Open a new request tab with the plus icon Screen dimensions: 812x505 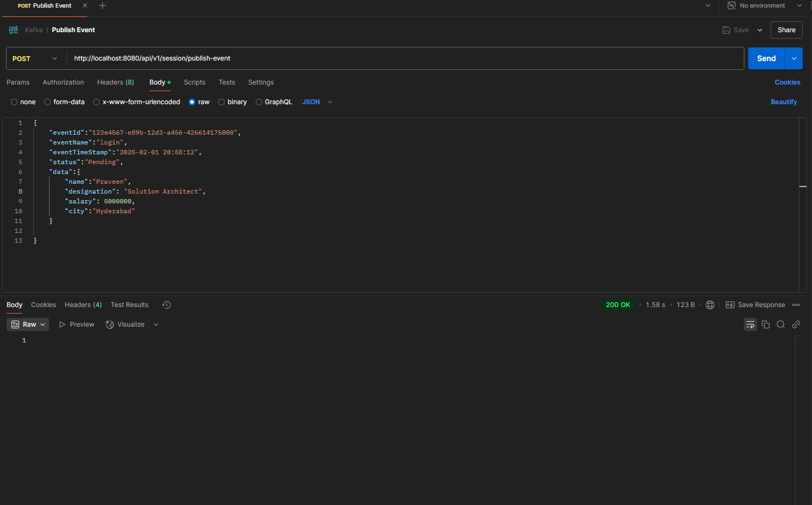[103, 5]
